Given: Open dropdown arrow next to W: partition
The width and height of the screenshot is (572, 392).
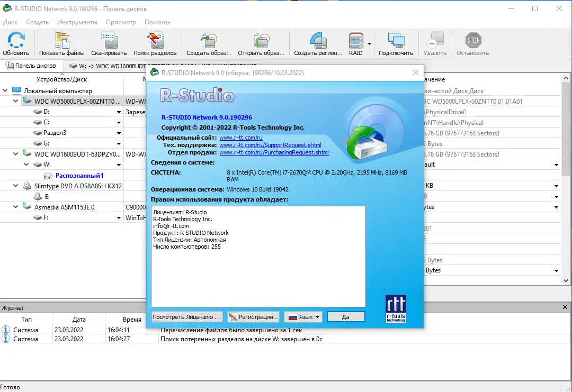Looking at the screenshot, I should [x=119, y=165].
